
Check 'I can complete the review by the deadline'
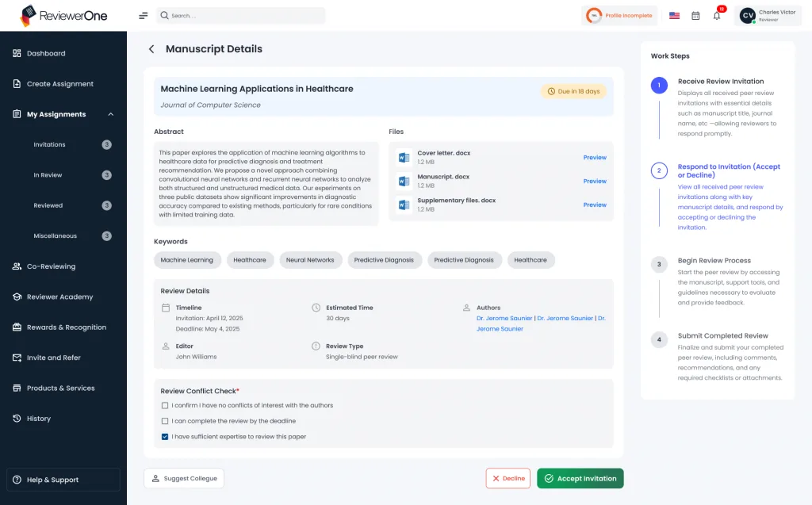pyautogui.click(x=165, y=421)
